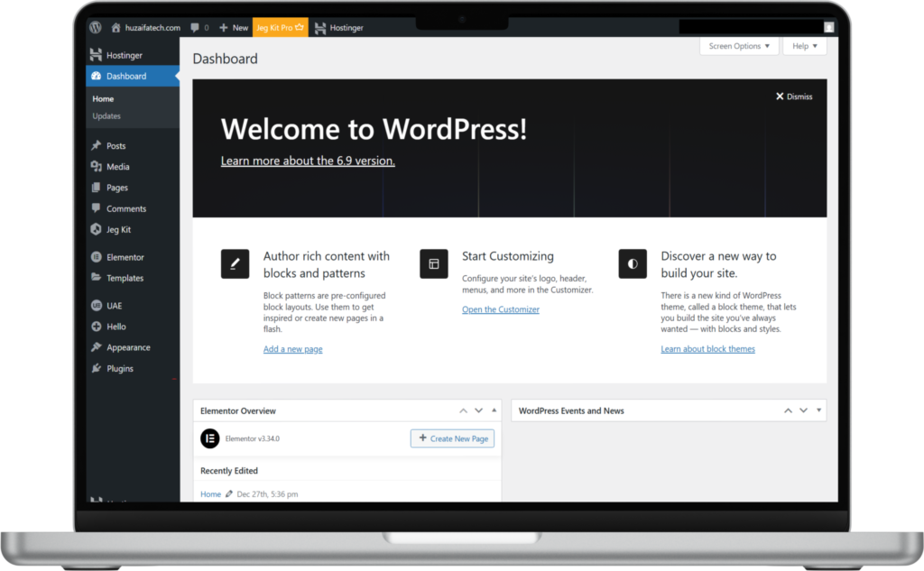Screen dimensions: 924x571
Task: Open the Appearance menu item
Action: point(134,347)
